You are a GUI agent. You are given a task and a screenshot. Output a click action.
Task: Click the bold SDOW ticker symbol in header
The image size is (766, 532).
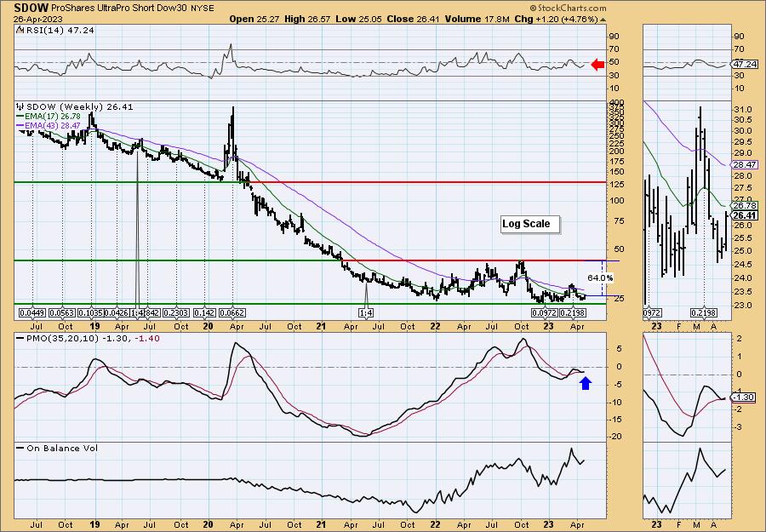(31, 8)
